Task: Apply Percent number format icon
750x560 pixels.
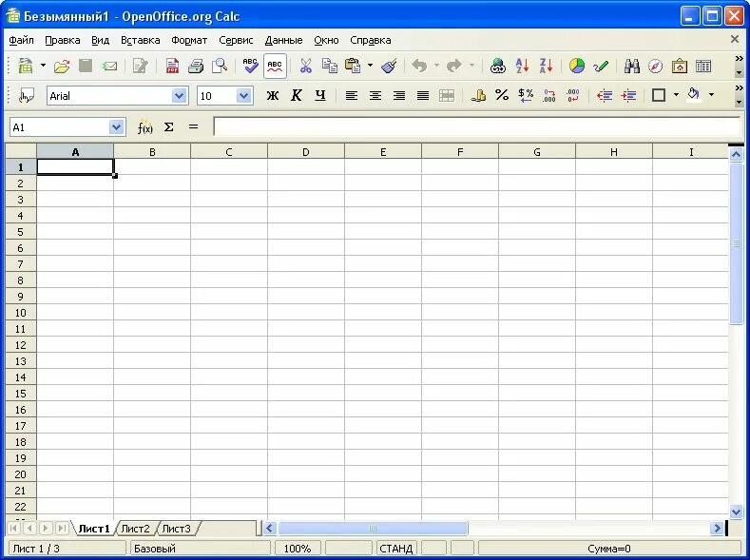Action: [x=502, y=95]
